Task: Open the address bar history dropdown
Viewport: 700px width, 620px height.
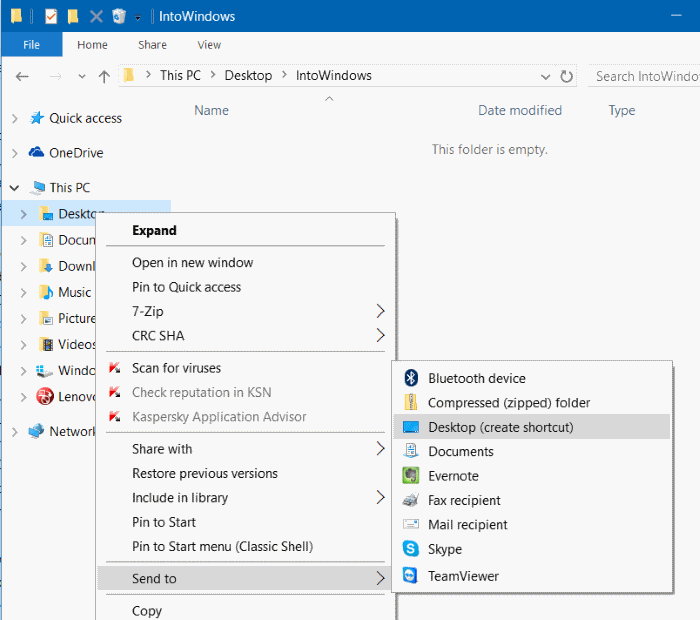Action: (546, 76)
